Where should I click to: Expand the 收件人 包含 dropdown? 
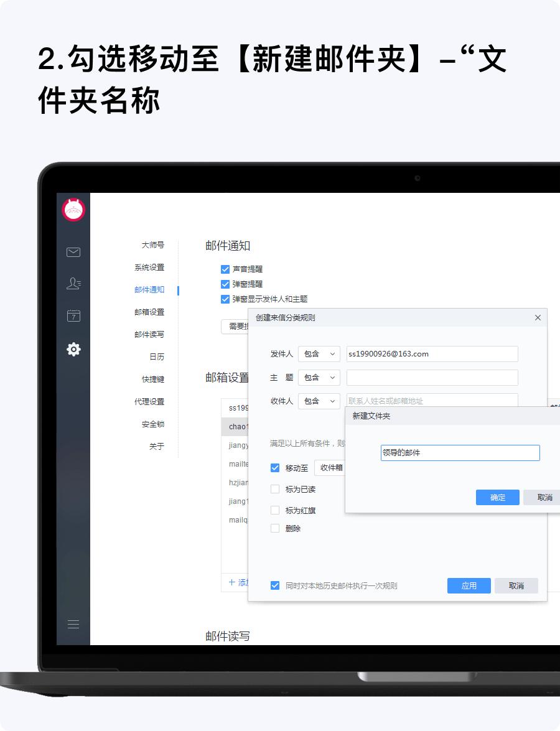point(319,401)
